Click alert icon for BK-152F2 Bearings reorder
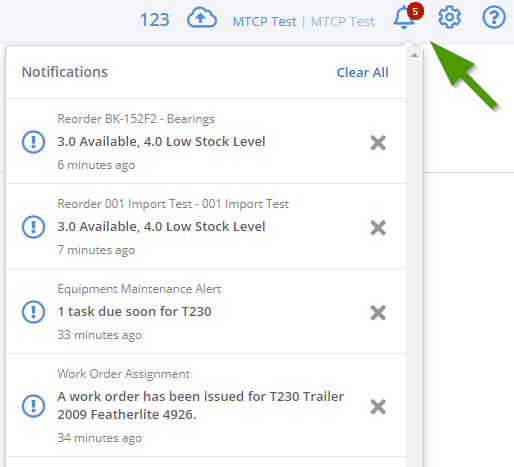The image size is (514, 467). pyautogui.click(x=33, y=142)
